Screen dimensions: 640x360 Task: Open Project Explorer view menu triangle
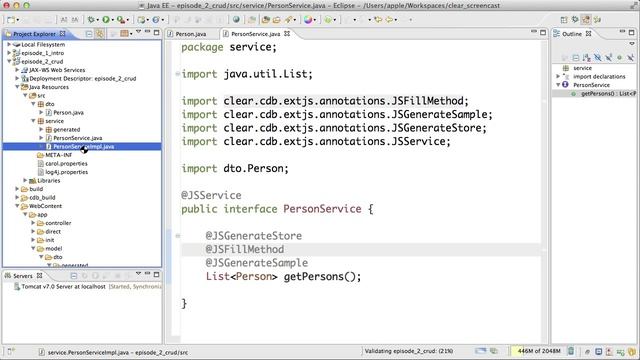[x=138, y=32]
